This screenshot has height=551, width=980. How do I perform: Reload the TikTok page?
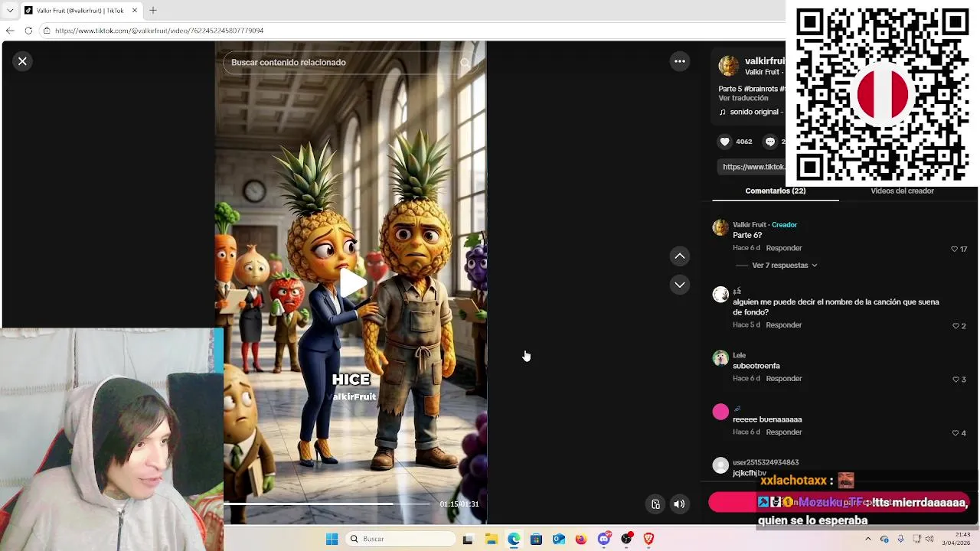click(x=28, y=31)
